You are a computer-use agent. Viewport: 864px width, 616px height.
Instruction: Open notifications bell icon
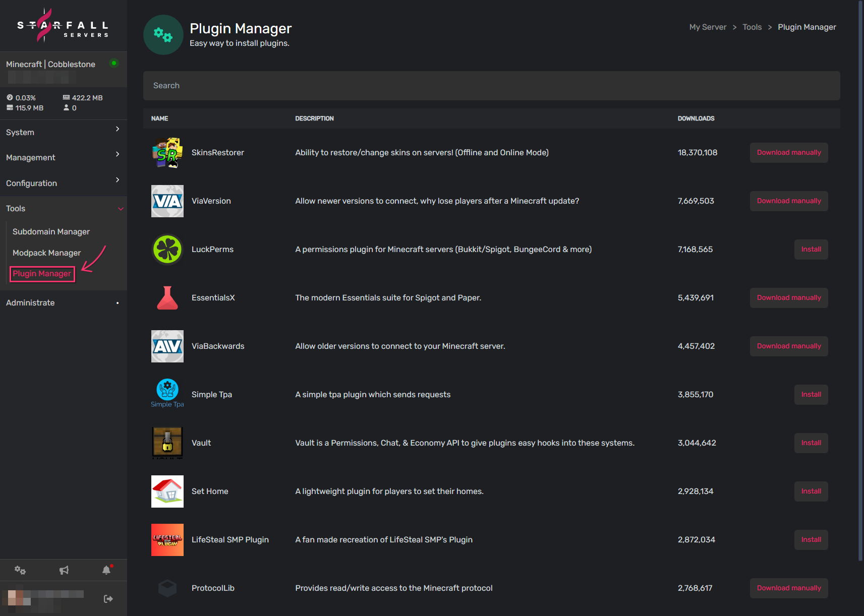pos(106,570)
